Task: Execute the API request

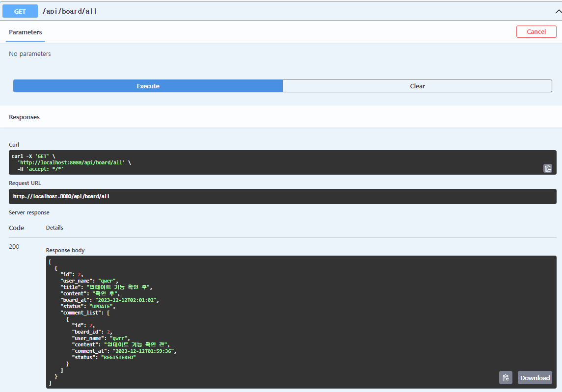Action: tap(148, 86)
